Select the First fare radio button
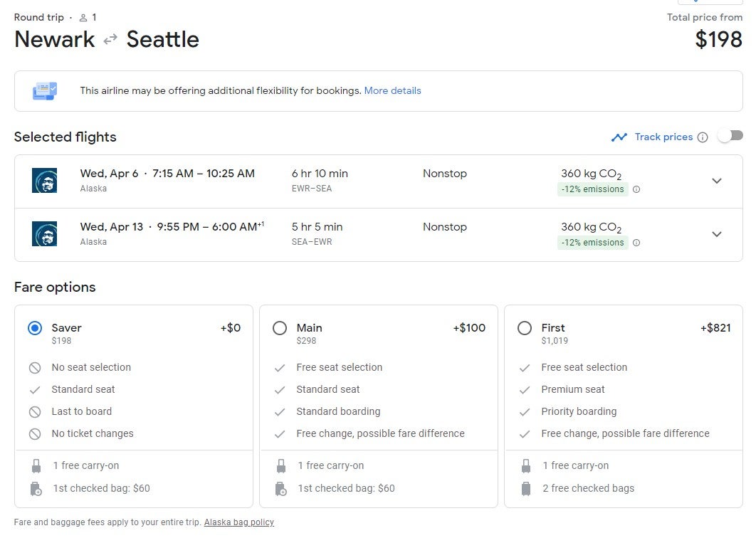 pos(525,328)
